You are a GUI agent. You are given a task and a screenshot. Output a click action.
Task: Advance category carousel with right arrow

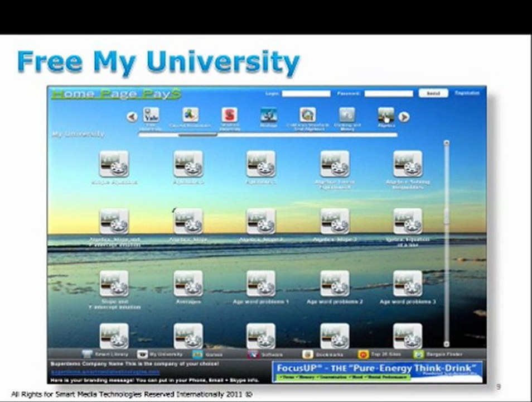click(404, 117)
